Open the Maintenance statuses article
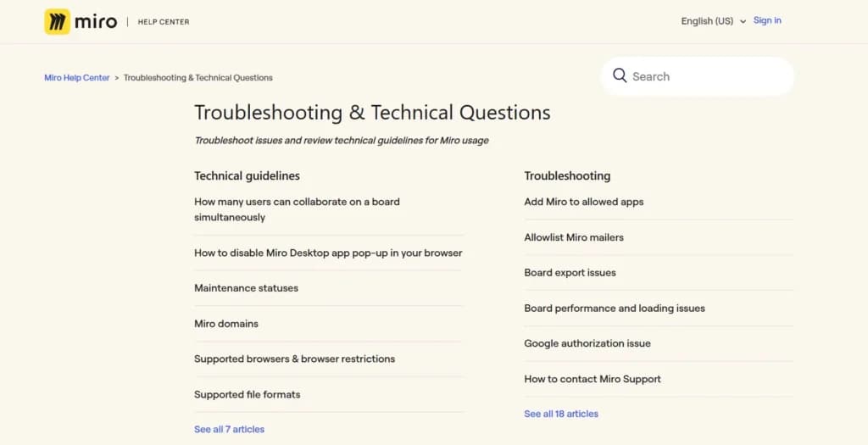Screen dimensions: 868x445 click(x=246, y=288)
